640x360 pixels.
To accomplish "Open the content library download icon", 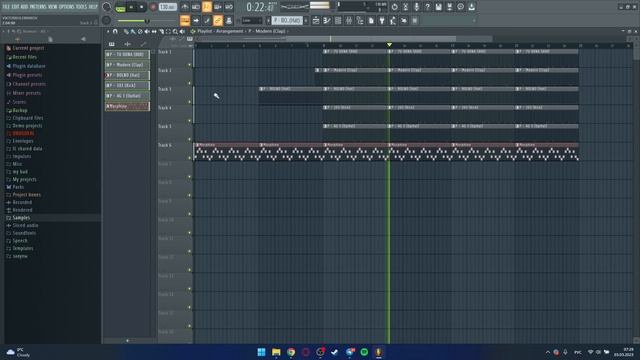I will (x=471, y=7).
